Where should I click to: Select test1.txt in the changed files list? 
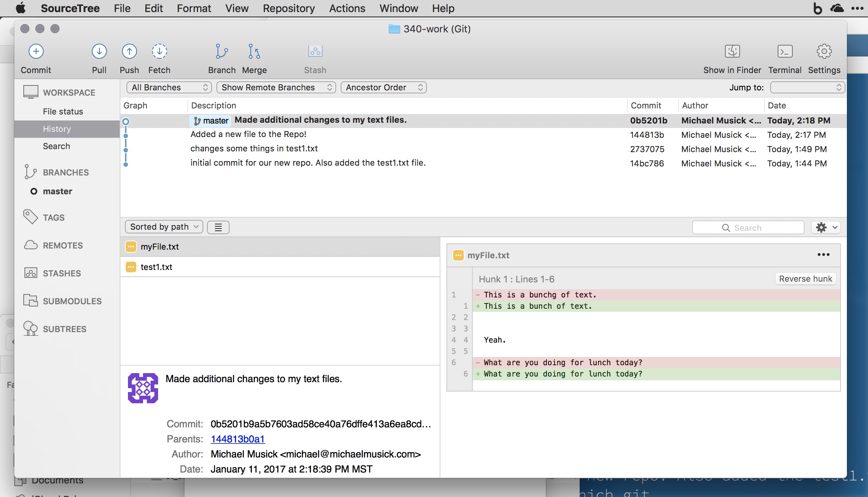pos(280,267)
